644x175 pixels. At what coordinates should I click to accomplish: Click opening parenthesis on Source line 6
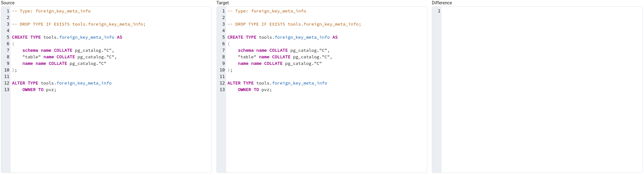pos(13,44)
